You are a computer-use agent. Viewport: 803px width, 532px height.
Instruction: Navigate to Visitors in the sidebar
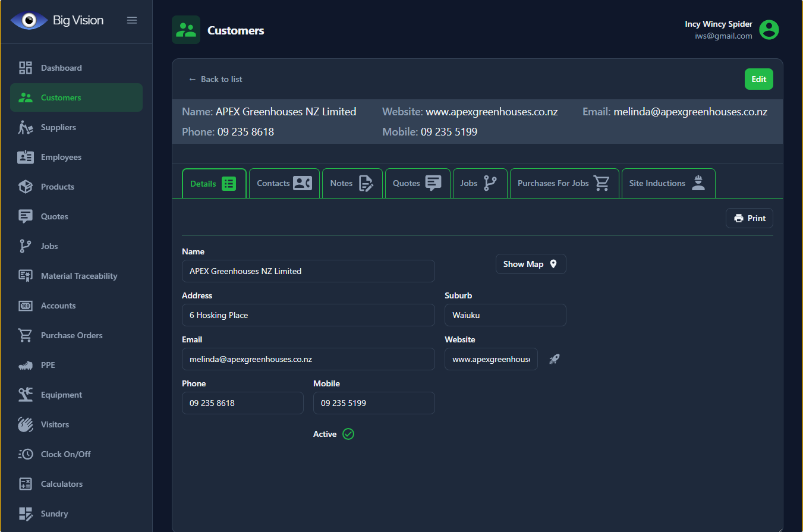[x=55, y=424]
